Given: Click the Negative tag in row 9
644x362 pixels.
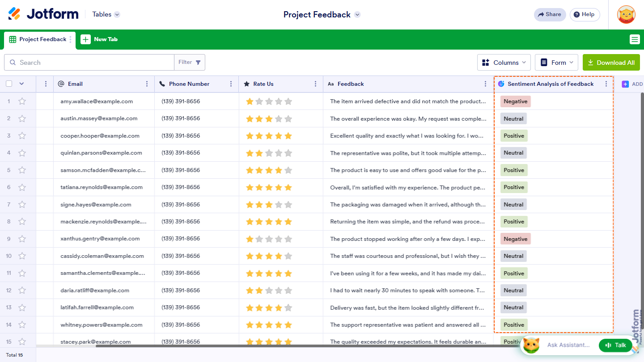Looking at the screenshot, I should (x=515, y=239).
